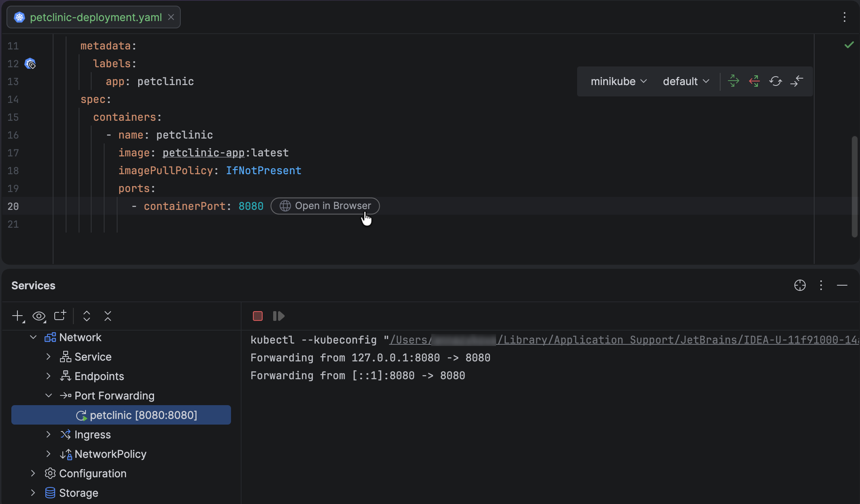Click the Services panel crosshair locate icon
Image resolution: width=860 pixels, height=504 pixels.
click(800, 285)
